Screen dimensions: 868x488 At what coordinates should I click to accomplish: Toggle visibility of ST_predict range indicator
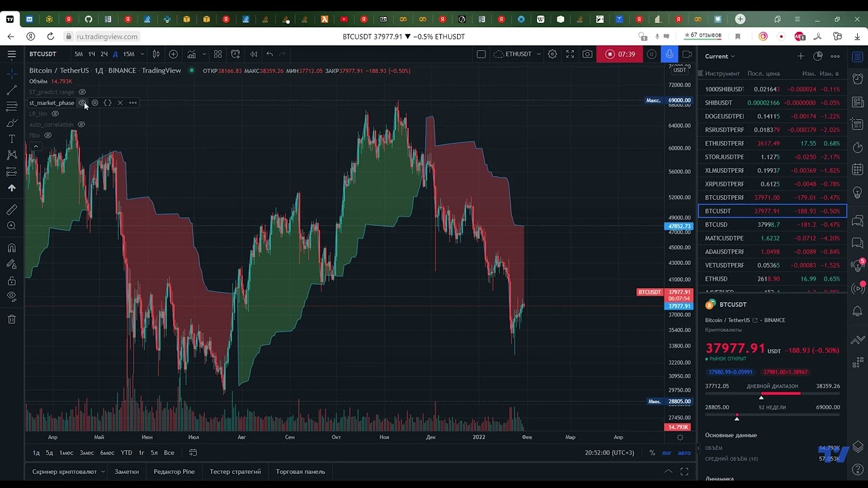pos(82,92)
